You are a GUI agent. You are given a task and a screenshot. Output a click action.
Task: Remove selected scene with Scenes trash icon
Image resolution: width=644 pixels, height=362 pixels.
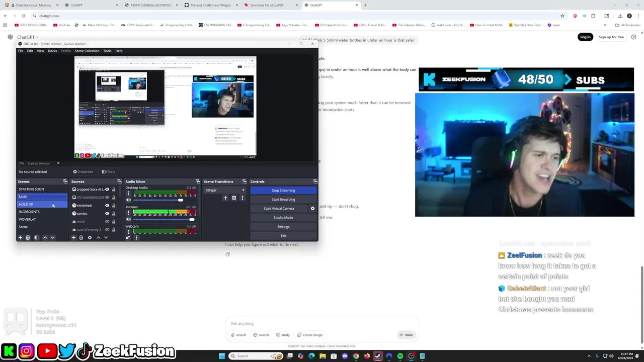pos(28,238)
